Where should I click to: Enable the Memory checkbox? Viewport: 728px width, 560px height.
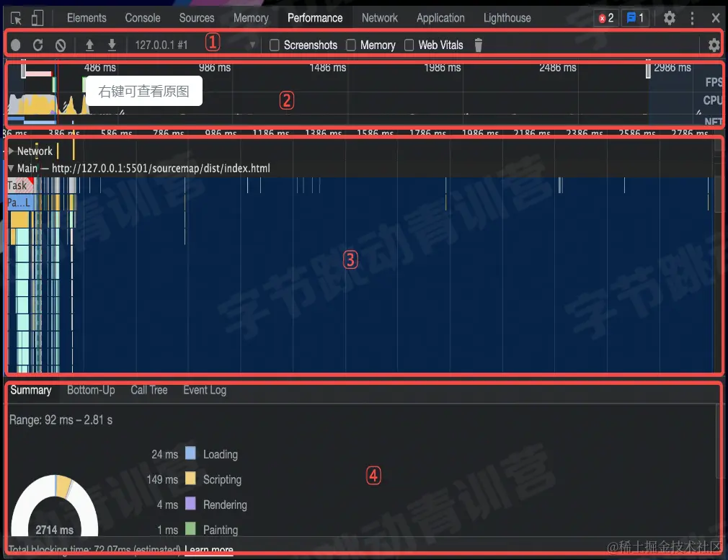351,45
